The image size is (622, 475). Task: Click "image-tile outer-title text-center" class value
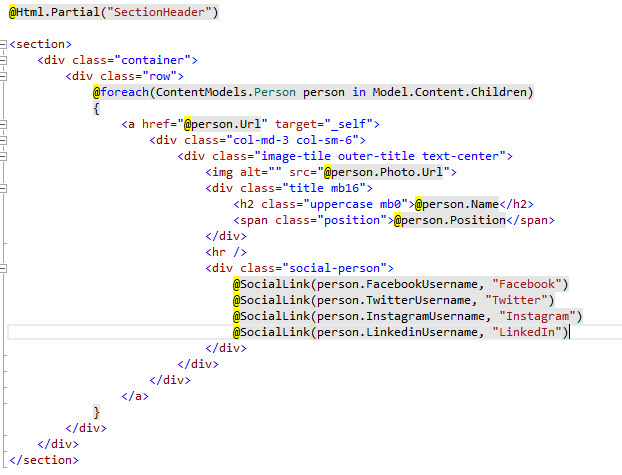coord(380,156)
